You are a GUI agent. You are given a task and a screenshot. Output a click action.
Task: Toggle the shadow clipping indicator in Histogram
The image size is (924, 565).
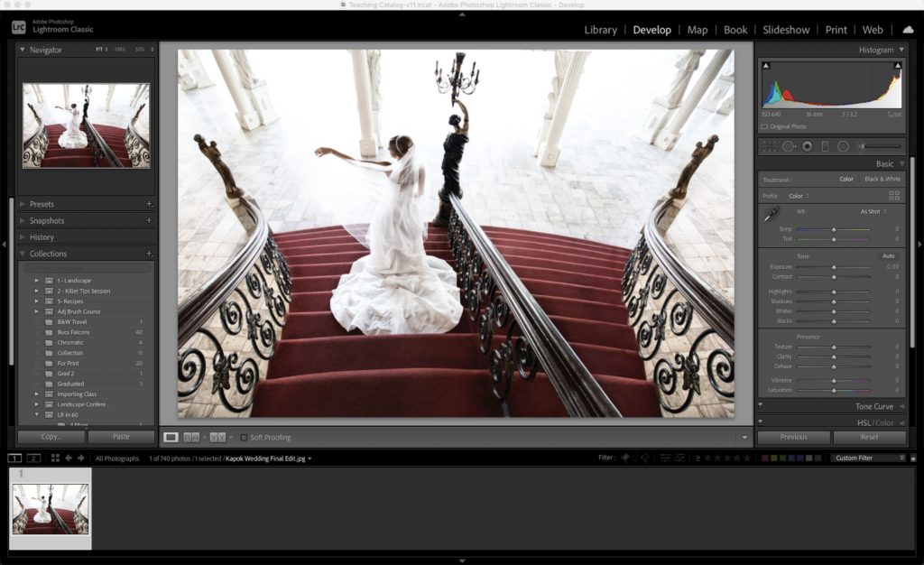point(766,66)
